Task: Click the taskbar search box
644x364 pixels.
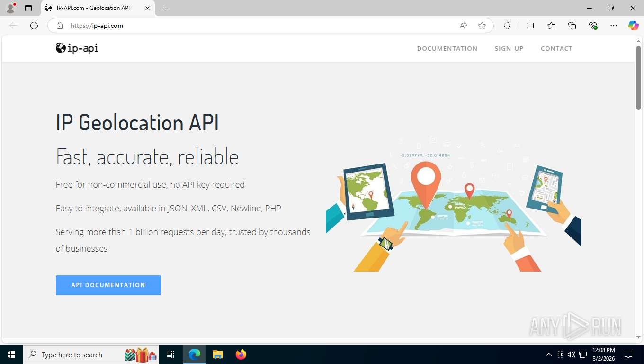Action: click(x=91, y=355)
